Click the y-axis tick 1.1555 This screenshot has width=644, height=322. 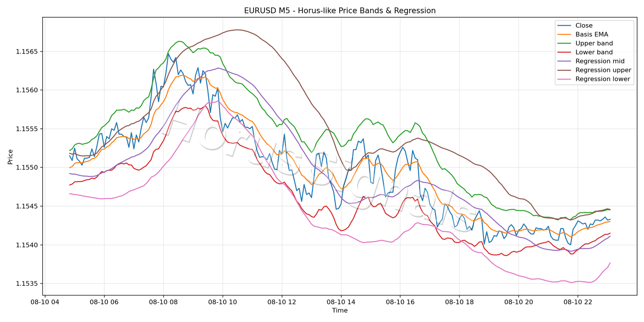[27, 129]
